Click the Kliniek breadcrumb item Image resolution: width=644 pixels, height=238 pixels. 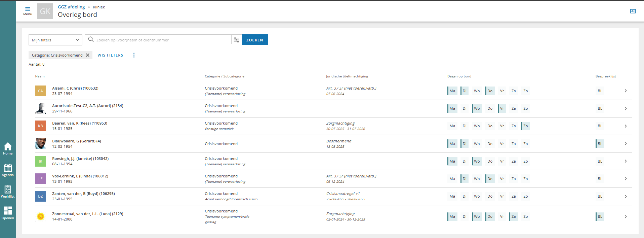point(99,7)
